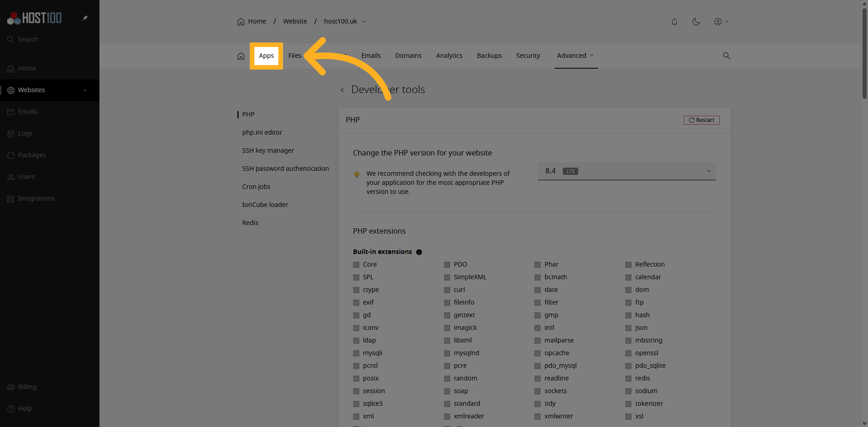Switch to the Analytics tab
The width and height of the screenshot is (868, 427).
(449, 56)
